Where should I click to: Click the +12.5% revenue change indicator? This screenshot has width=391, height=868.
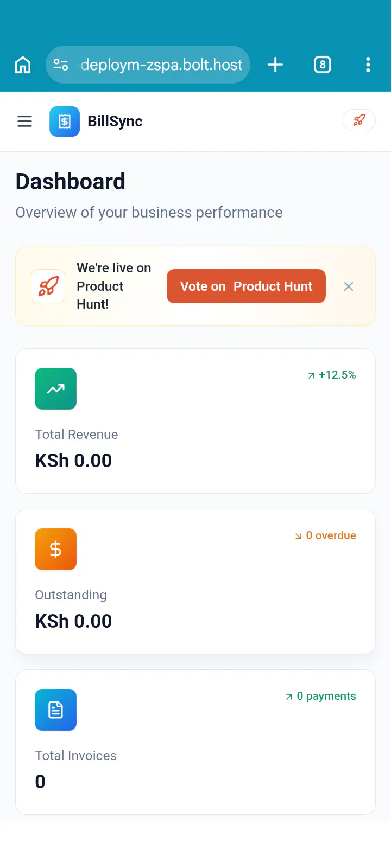[x=332, y=375]
